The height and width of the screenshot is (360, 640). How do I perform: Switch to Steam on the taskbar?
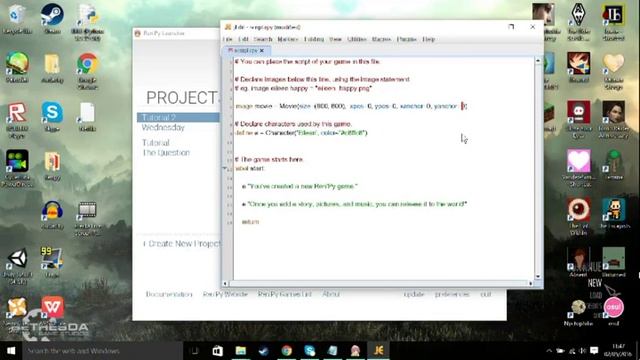[x=263, y=351]
